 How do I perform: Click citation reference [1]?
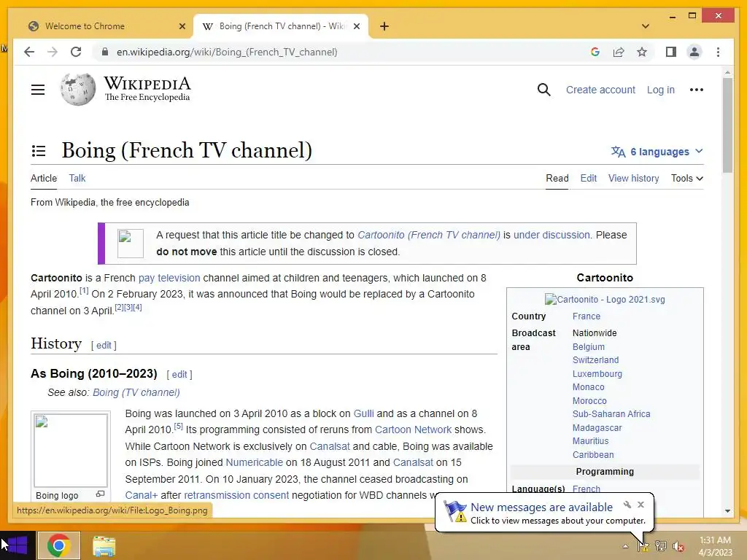pos(84,290)
